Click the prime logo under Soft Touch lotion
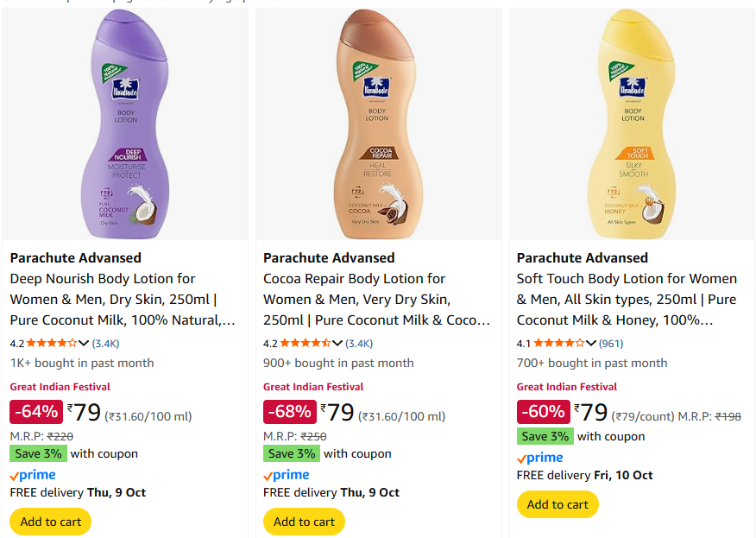Image resolution: width=756 pixels, height=538 pixels. [539, 458]
